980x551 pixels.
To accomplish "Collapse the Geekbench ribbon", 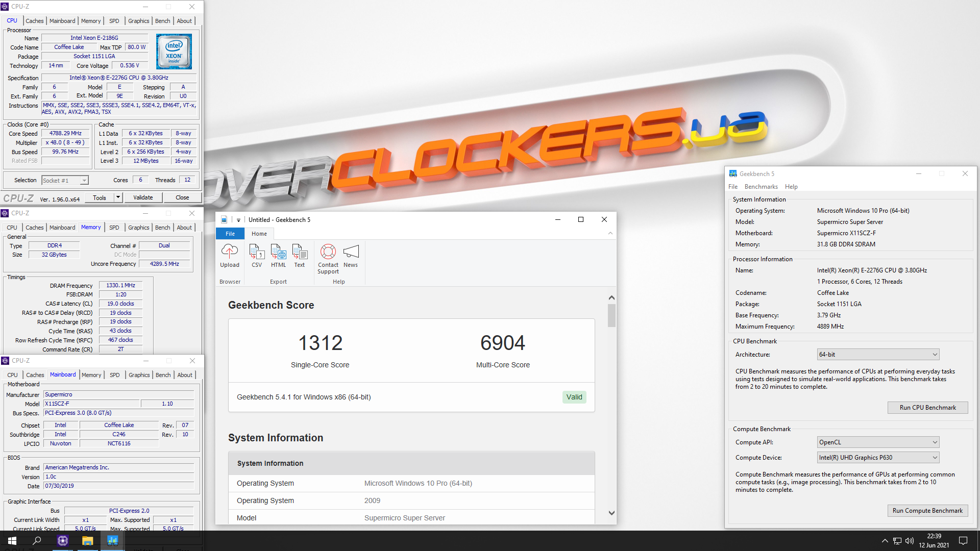I will click(610, 233).
